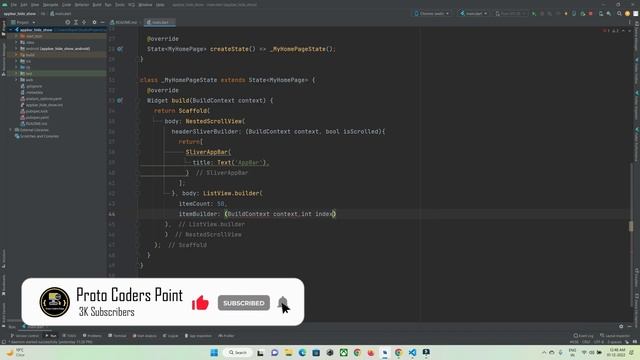Click override gutter icon beside build method
Screen dimensions: 640x360
point(120,100)
